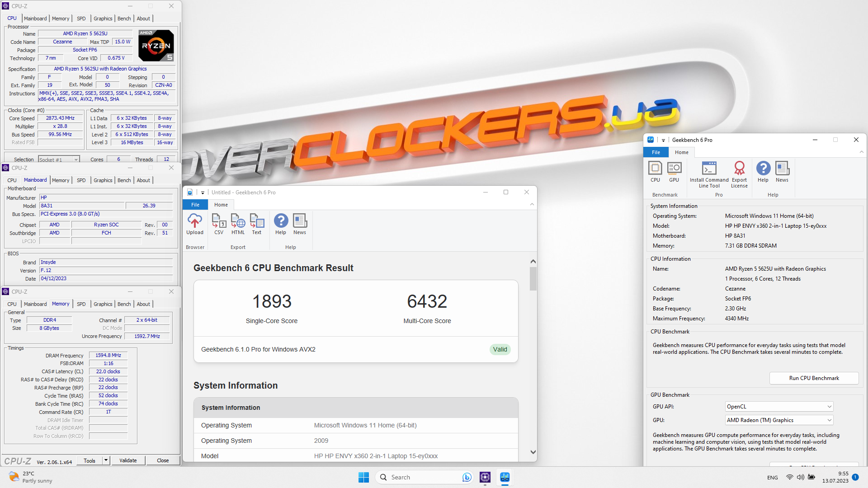Click Single-Core Score 1893 value
The width and height of the screenshot is (868, 488).
272,301
